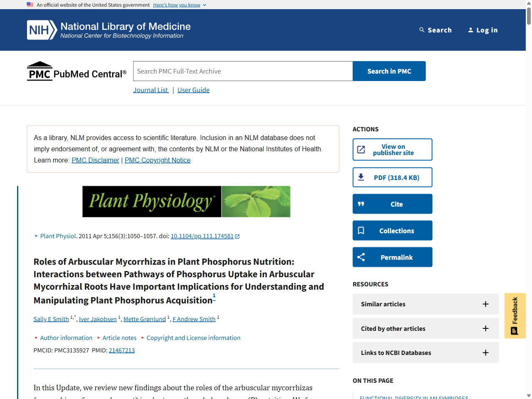Click the Search PMC Full-Text Archive field

243,71
